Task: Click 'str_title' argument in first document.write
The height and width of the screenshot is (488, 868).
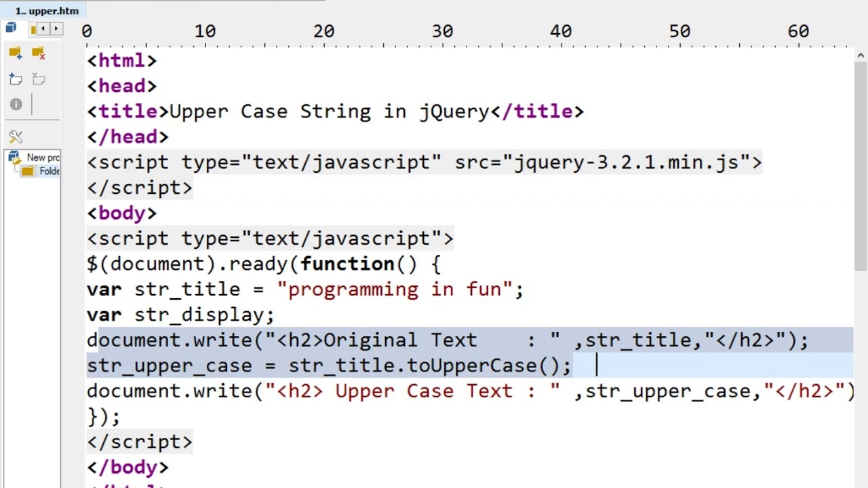Action: click(x=638, y=340)
